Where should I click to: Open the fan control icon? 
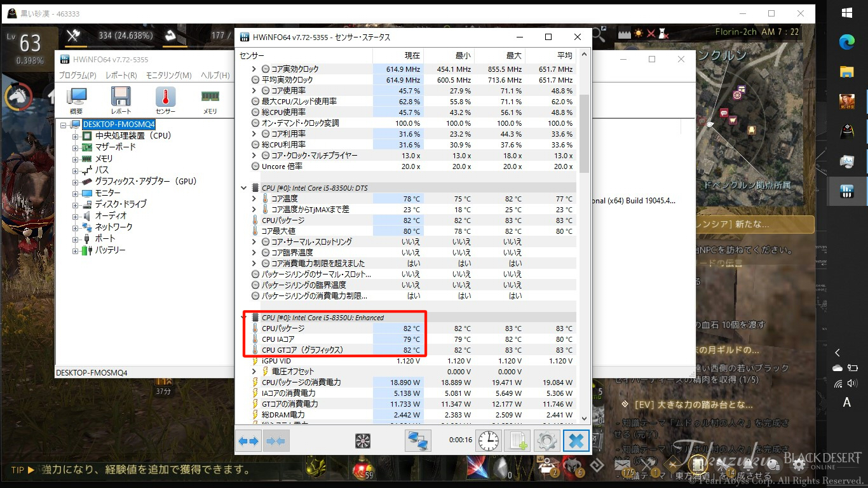(x=362, y=441)
